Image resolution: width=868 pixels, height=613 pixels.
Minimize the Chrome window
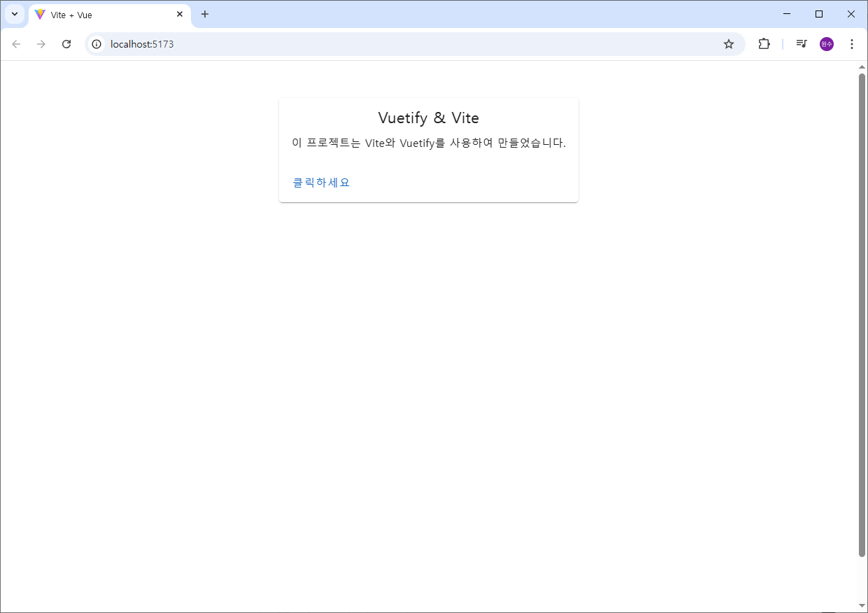[x=787, y=14]
